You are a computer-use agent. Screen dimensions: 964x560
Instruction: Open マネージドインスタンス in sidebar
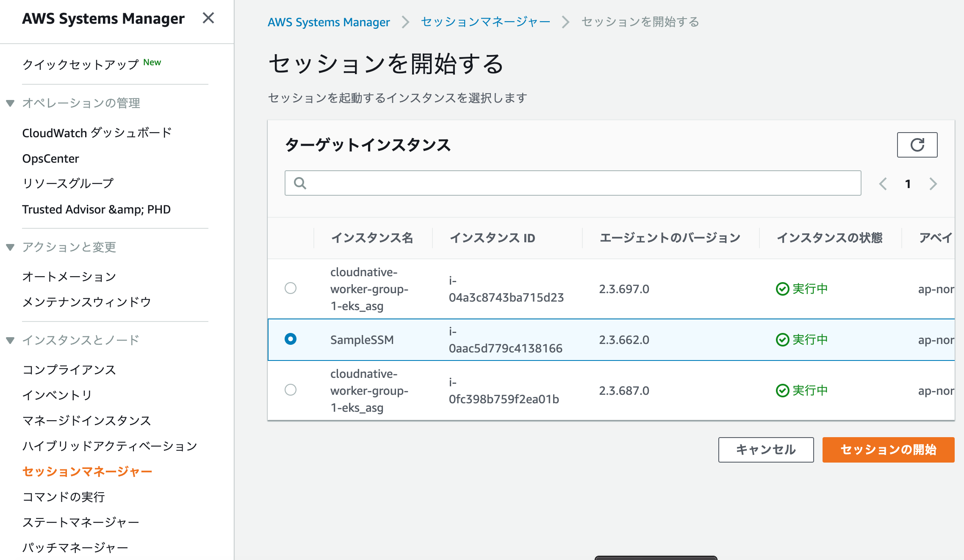(87, 421)
